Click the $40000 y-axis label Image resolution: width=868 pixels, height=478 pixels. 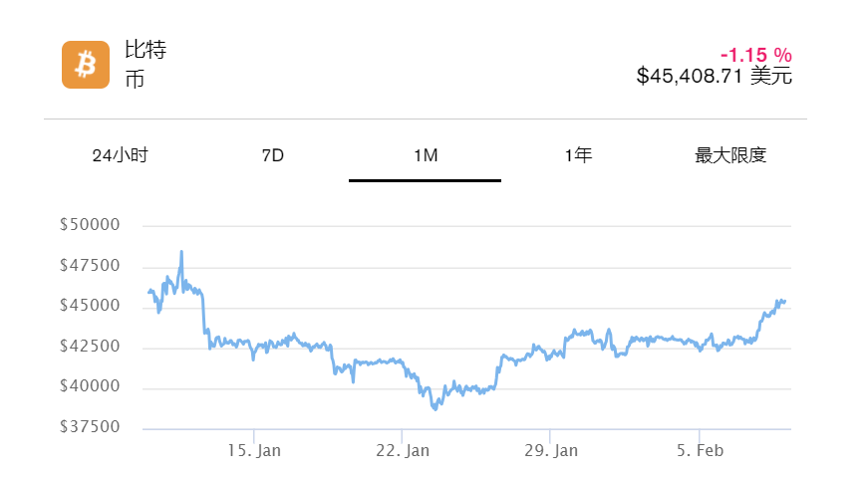coord(90,387)
